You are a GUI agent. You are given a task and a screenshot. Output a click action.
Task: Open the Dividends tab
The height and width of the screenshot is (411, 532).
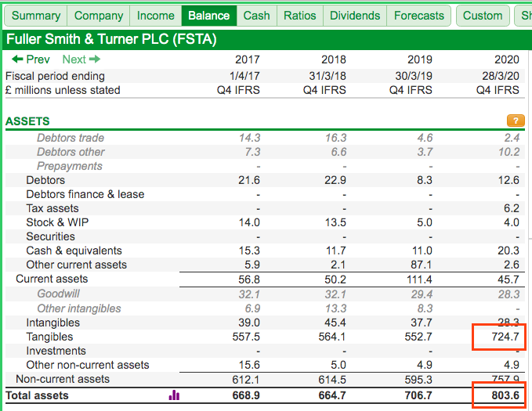[x=355, y=16]
